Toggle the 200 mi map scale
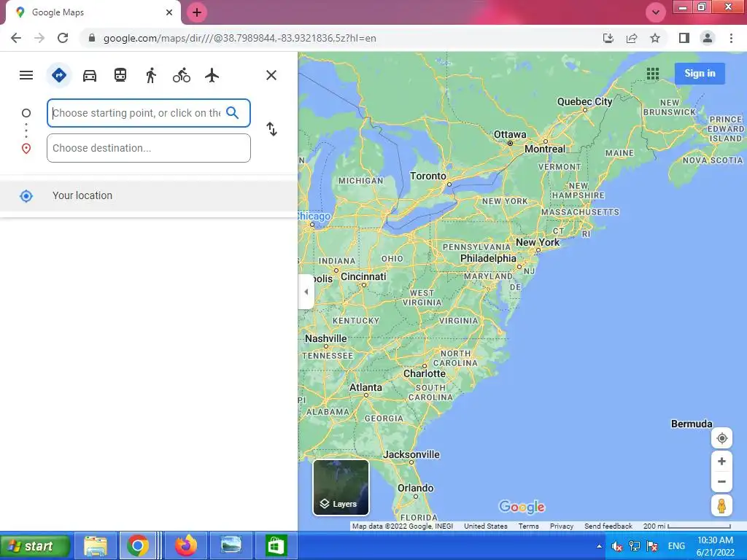The height and width of the screenshot is (560, 747). (x=686, y=526)
